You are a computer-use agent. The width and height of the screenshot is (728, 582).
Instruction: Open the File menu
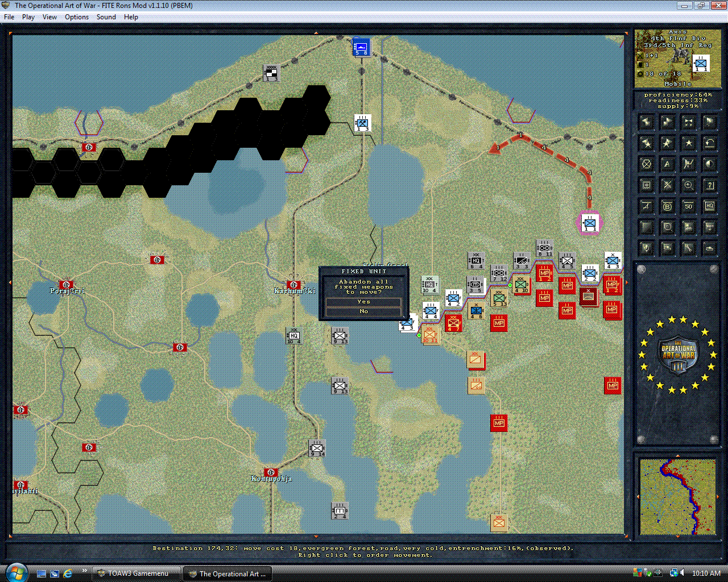point(9,17)
